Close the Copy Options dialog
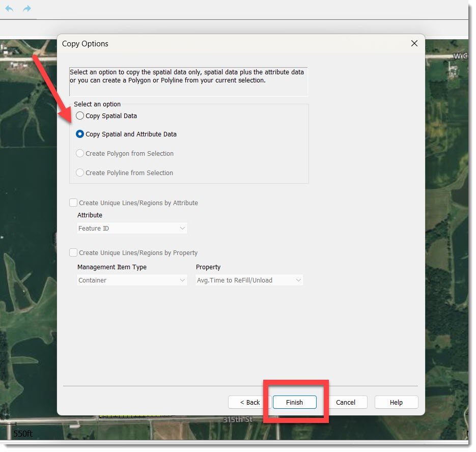The height and width of the screenshot is (452, 476). pos(414,44)
